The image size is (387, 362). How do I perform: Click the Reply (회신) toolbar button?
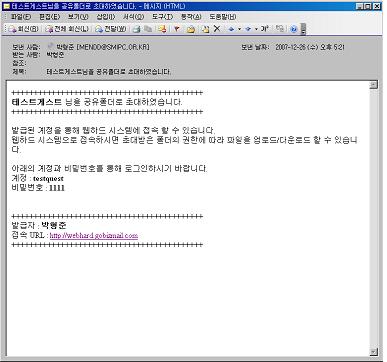24,29
